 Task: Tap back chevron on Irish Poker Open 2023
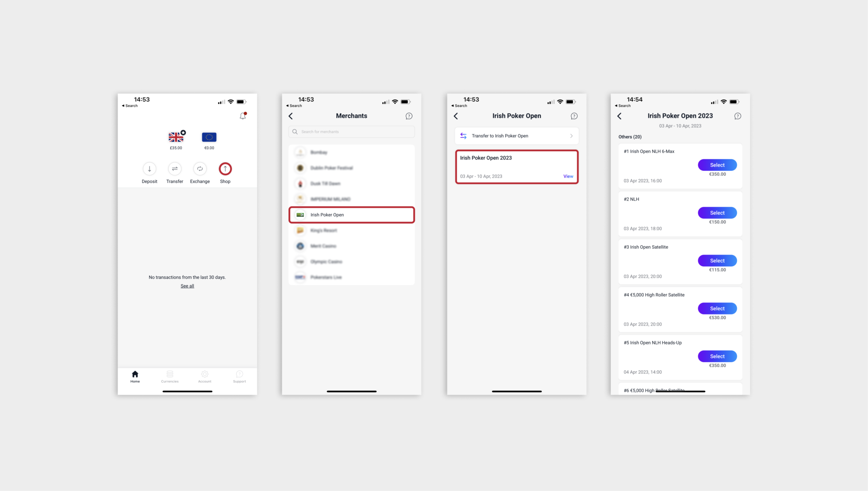coord(620,116)
